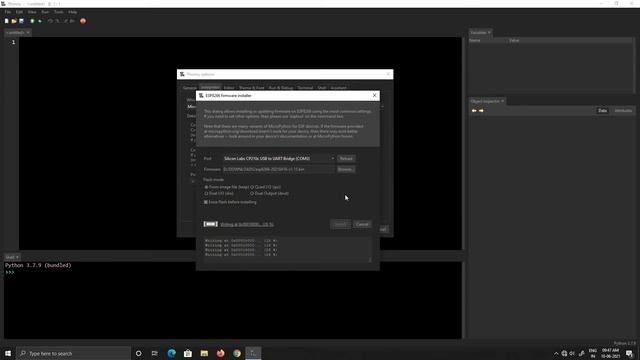
Task: Click the red Stop/Restart backend icon
Action: [83, 21]
